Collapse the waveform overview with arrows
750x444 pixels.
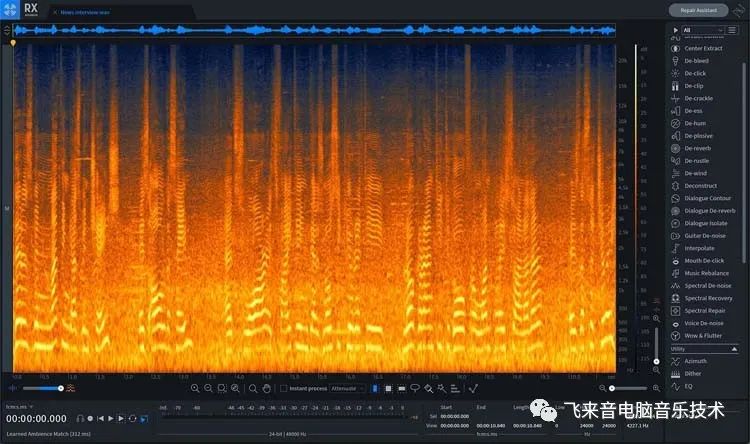(x=7, y=31)
